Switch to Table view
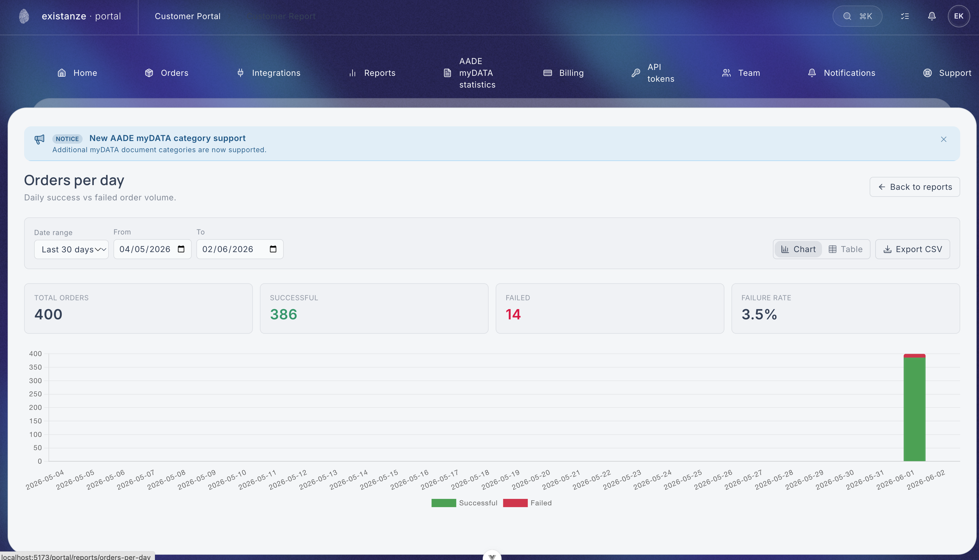979x560 pixels. [846, 249]
